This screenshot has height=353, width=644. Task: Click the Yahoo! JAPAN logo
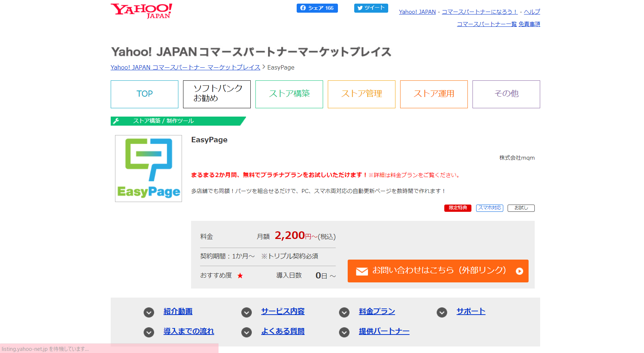[x=141, y=11]
